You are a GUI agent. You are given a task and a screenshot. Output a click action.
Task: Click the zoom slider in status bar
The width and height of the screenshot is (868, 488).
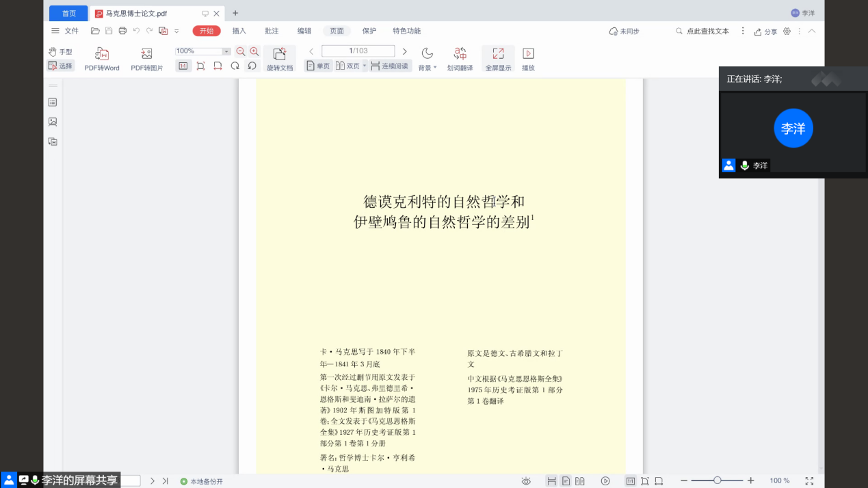(x=717, y=480)
